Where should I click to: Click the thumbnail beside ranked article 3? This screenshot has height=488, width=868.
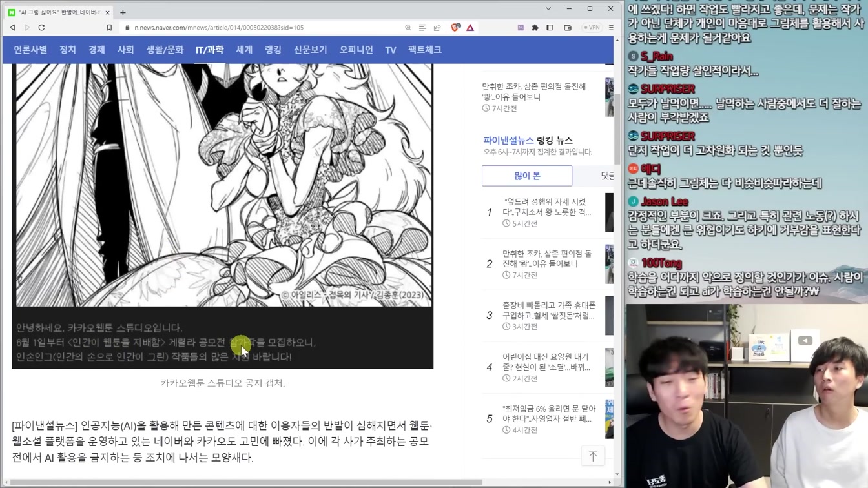point(609,315)
